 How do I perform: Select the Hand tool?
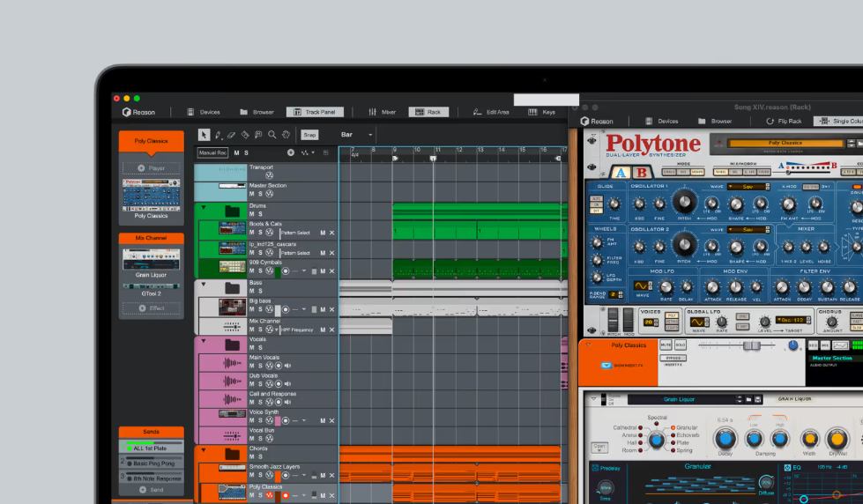(286, 135)
